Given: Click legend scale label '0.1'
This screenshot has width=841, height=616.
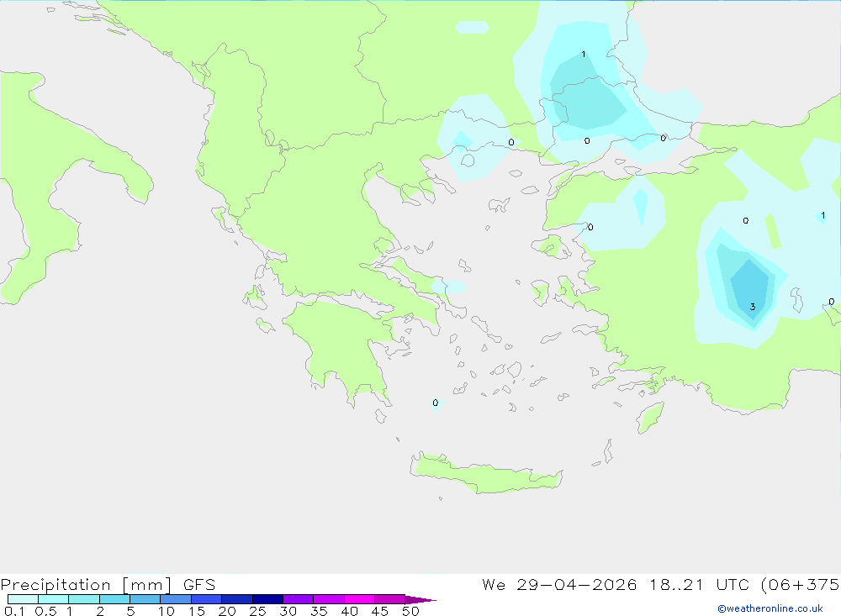Looking at the screenshot, I should point(14,611).
